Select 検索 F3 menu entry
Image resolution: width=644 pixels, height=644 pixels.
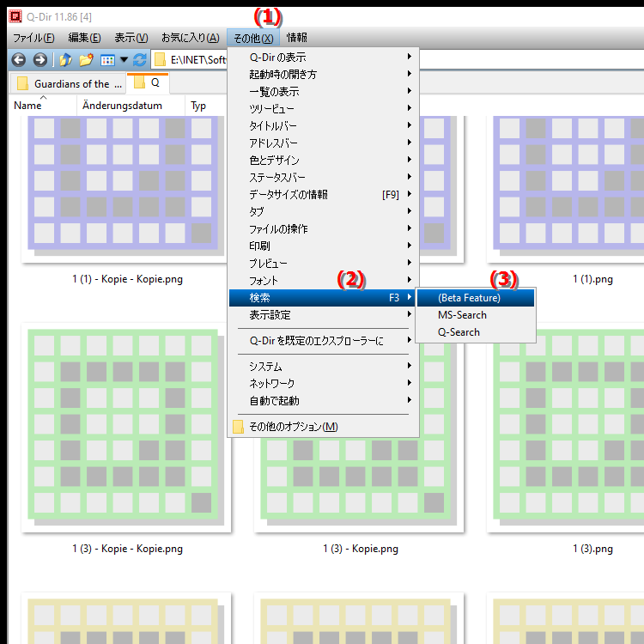click(x=323, y=298)
